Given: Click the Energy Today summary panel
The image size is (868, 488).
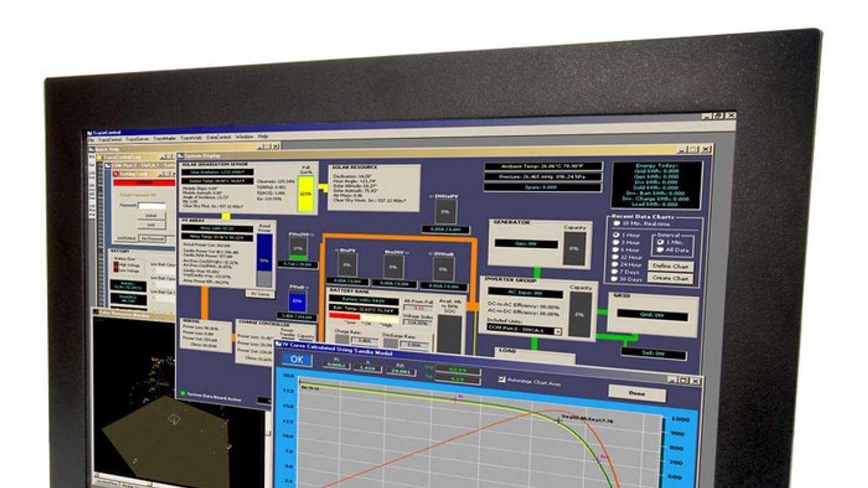Looking at the screenshot, I should click(x=656, y=185).
